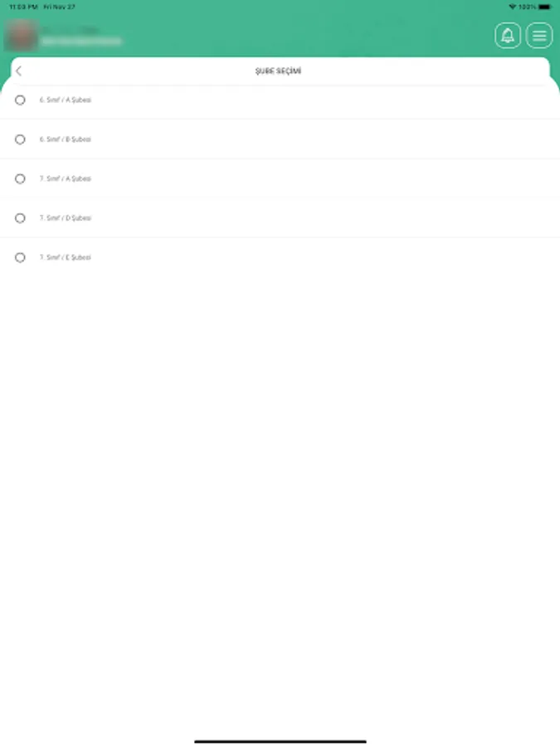The height and width of the screenshot is (747, 560).
Task: Select radio for 7. Sınıf / D Şubesi
Action: click(20, 218)
